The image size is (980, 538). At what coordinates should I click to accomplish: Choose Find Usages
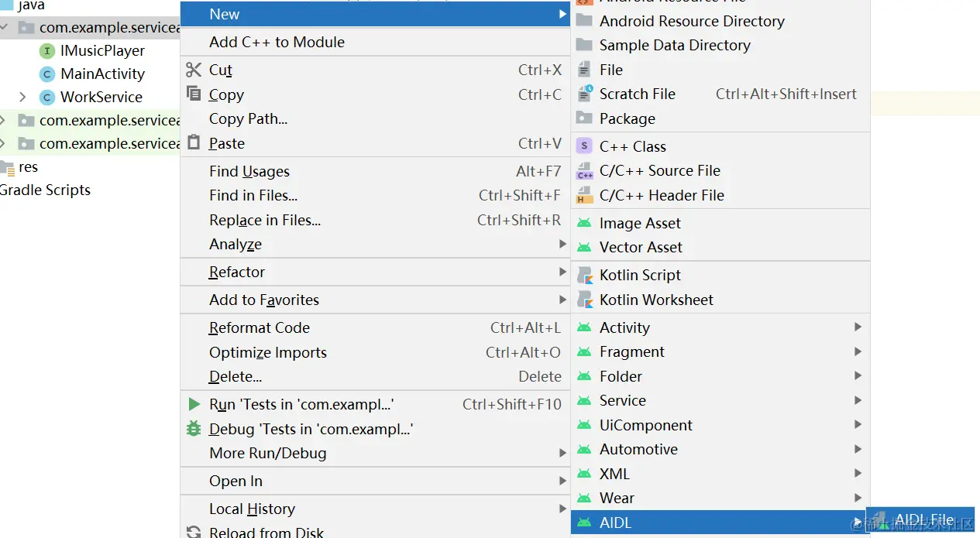coord(375,171)
